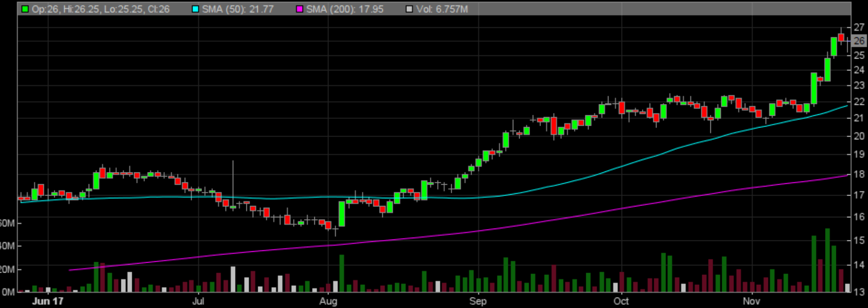Click the large green candle at start of August
This screenshot has height=308, width=868.
[342, 214]
